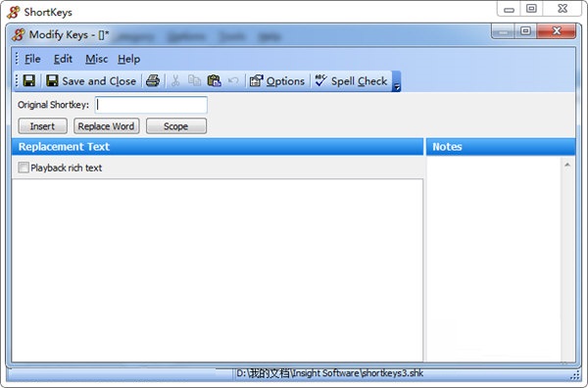This screenshot has height=388, width=588.
Task: Open the Misc menu
Action: pos(96,59)
